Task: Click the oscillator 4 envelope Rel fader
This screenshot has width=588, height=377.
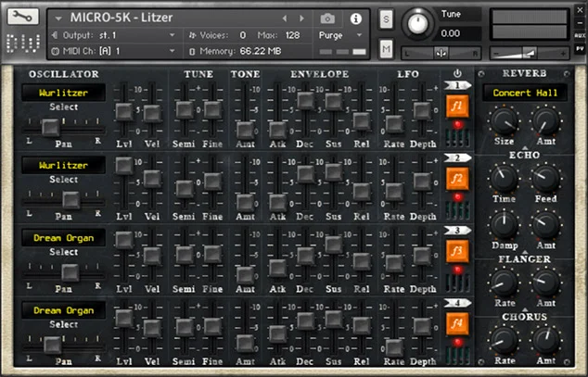Action: tap(362, 326)
